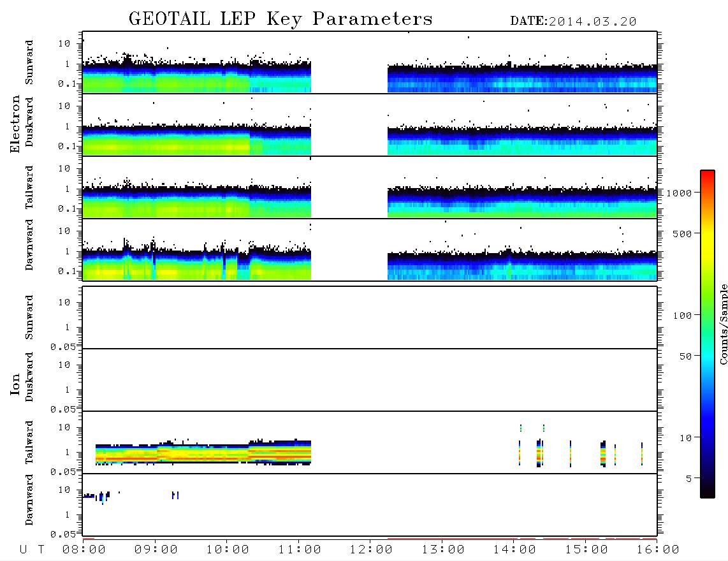Click inside the Electron Sunward spectrogram panel

[370, 62]
